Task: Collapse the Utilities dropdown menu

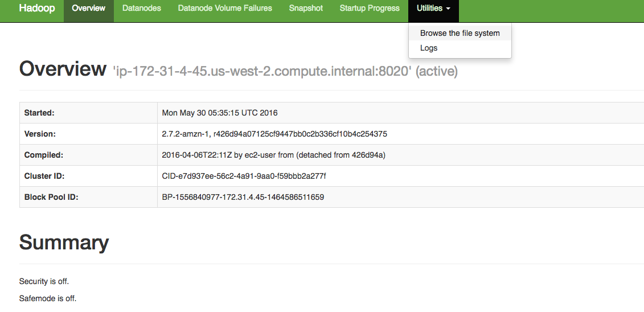Action: (433, 9)
